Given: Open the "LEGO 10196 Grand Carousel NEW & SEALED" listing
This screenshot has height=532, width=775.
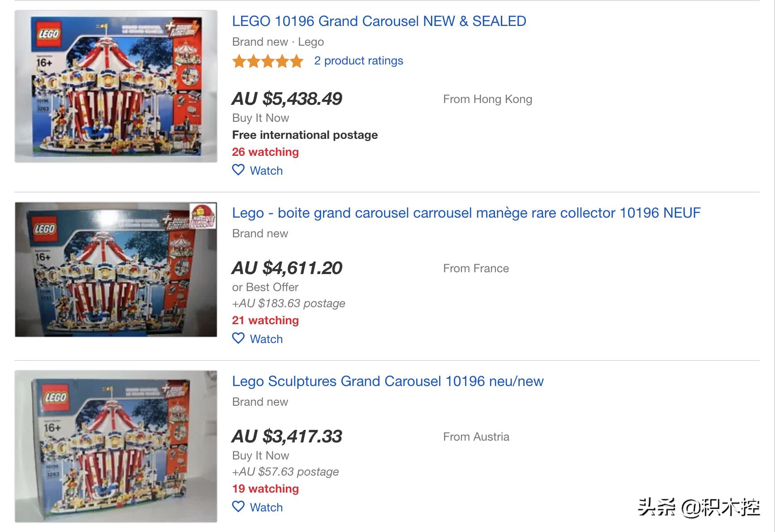Looking at the screenshot, I should point(379,21).
